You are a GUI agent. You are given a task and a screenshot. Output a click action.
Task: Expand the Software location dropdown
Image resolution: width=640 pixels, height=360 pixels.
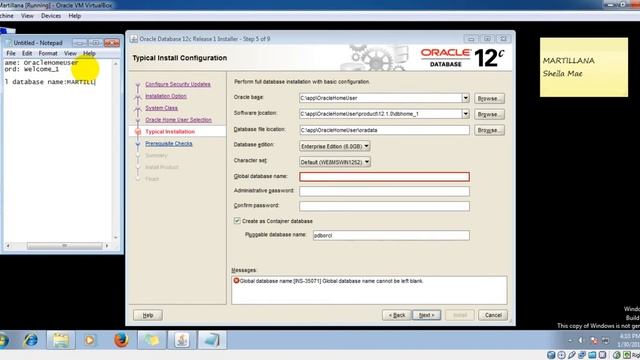point(465,114)
